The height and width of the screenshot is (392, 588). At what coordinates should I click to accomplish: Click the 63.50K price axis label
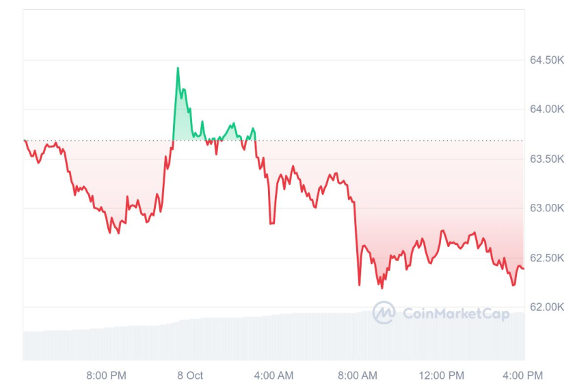[547, 159]
